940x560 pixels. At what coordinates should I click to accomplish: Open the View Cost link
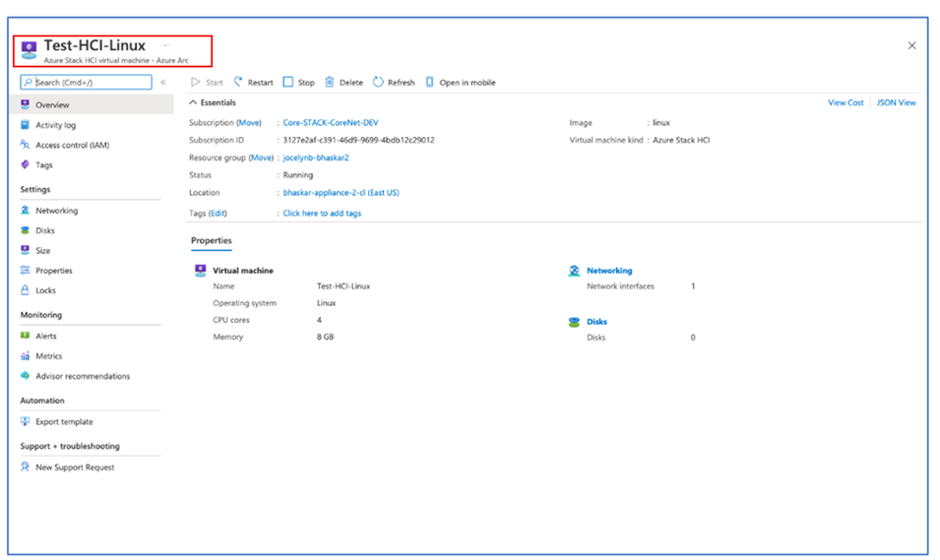point(846,102)
